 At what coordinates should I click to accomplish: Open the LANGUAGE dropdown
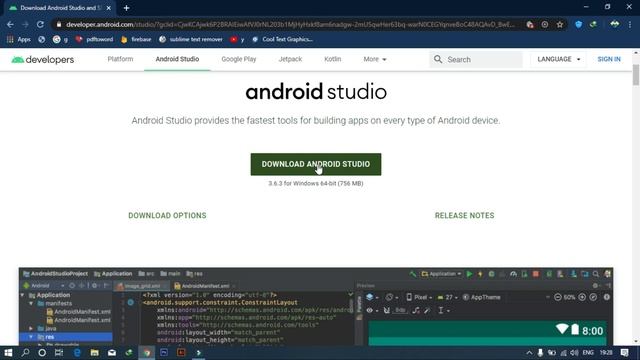[558, 59]
